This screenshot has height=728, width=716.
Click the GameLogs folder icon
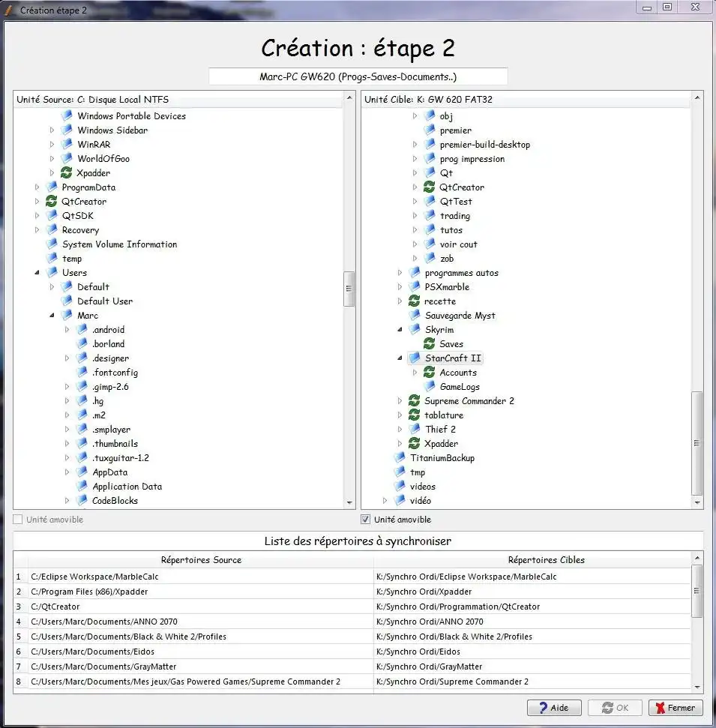pos(430,386)
